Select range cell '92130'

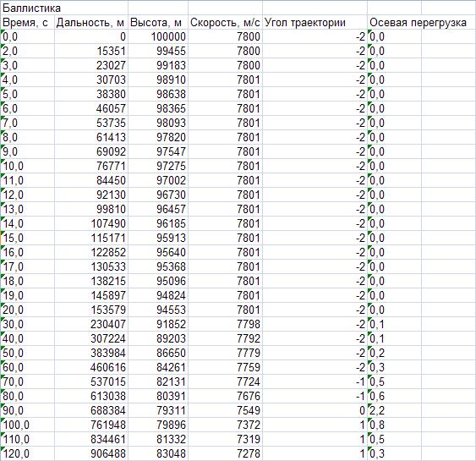click(91, 195)
